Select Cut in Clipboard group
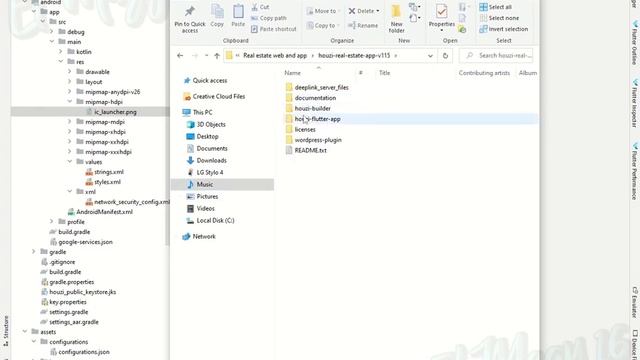Screen dimensions: 640x360 (x=260, y=7)
